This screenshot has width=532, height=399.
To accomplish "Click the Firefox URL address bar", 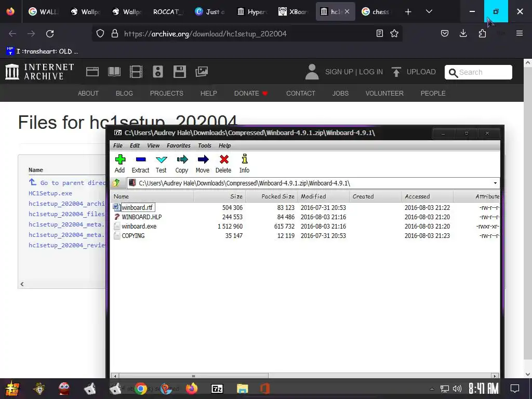I will click(247, 34).
